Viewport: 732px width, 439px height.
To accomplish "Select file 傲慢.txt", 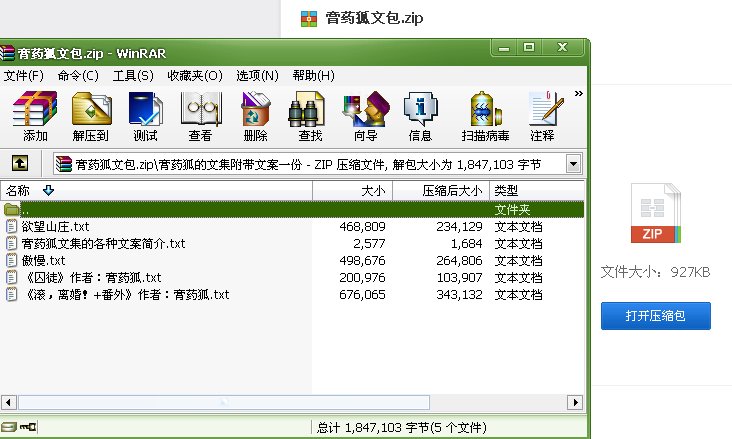I will (x=43, y=260).
